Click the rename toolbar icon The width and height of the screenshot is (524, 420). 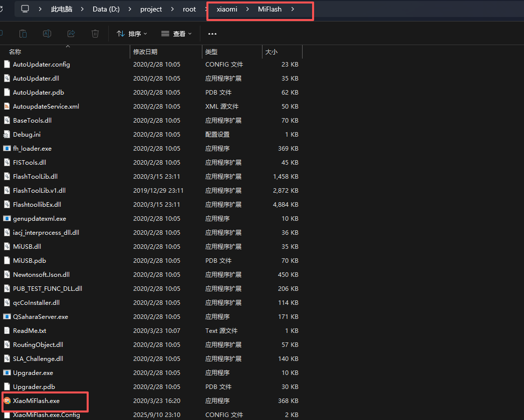point(47,34)
